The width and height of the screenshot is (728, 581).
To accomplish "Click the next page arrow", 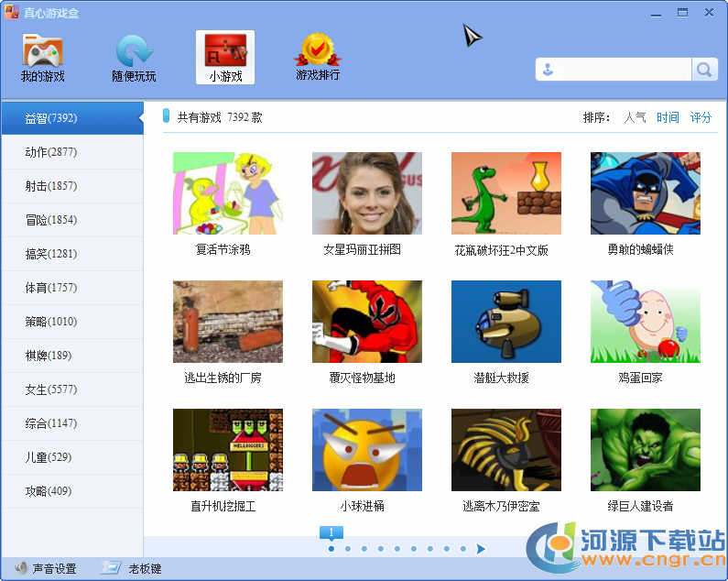I will 481,549.
